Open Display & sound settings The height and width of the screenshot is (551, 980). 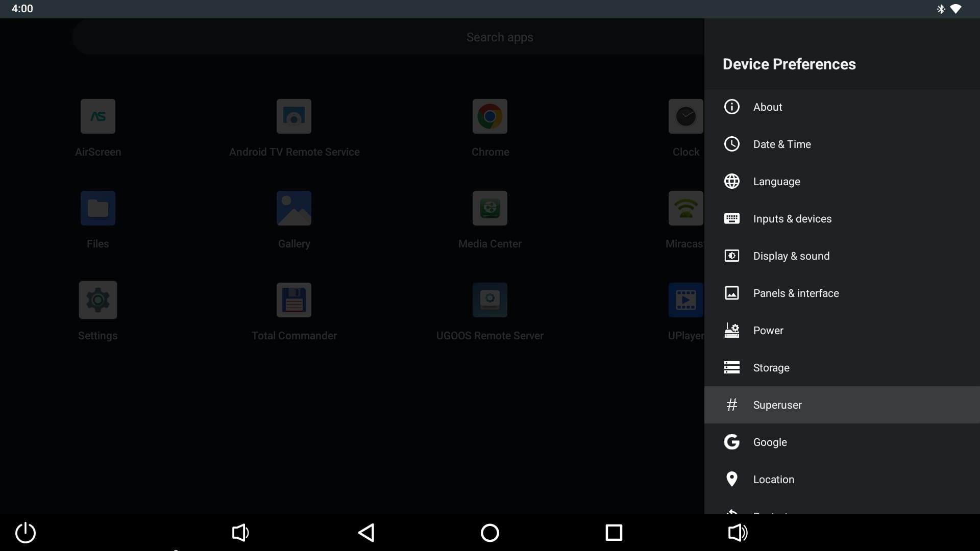click(791, 256)
